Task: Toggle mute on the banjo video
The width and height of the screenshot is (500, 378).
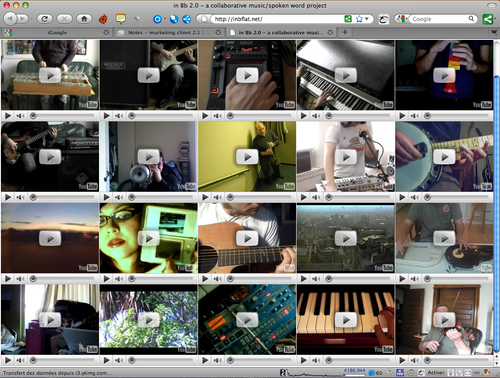Action: pos(415,197)
